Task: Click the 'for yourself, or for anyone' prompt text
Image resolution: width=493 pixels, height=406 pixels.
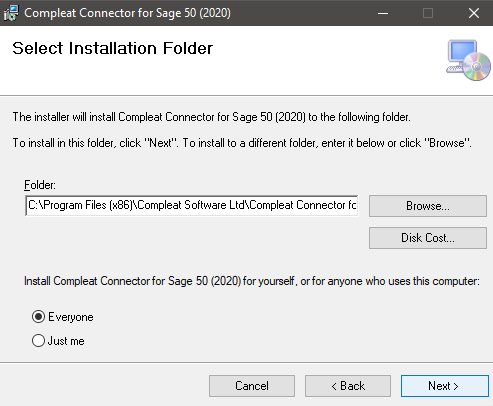Action: click(x=252, y=281)
